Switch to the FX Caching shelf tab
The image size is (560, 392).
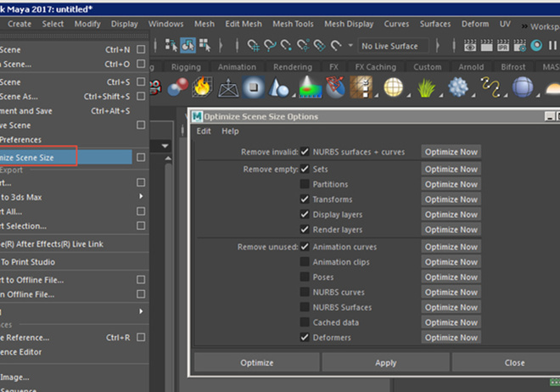pyautogui.click(x=375, y=67)
